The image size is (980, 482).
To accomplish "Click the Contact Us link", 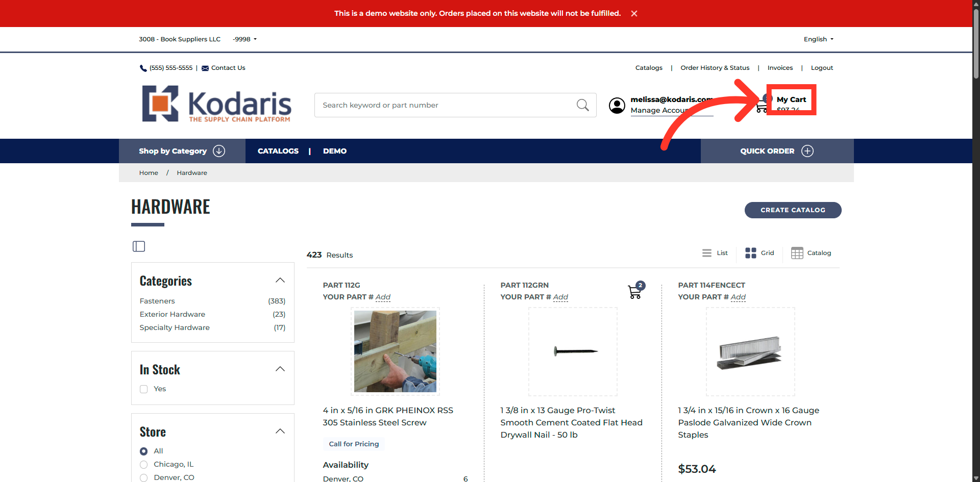I will [228, 68].
